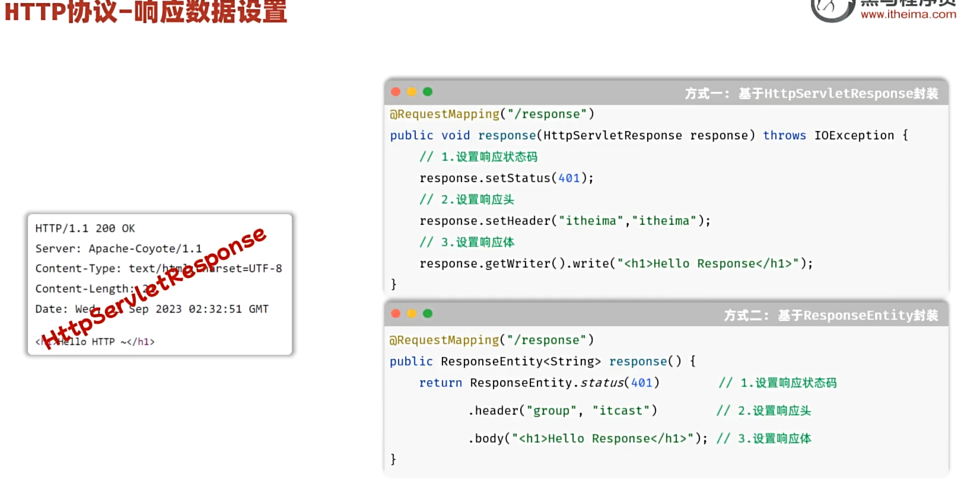Click the comment // 3.设置响应体 in window two
Screen dimensions: 980x490
[763, 438]
